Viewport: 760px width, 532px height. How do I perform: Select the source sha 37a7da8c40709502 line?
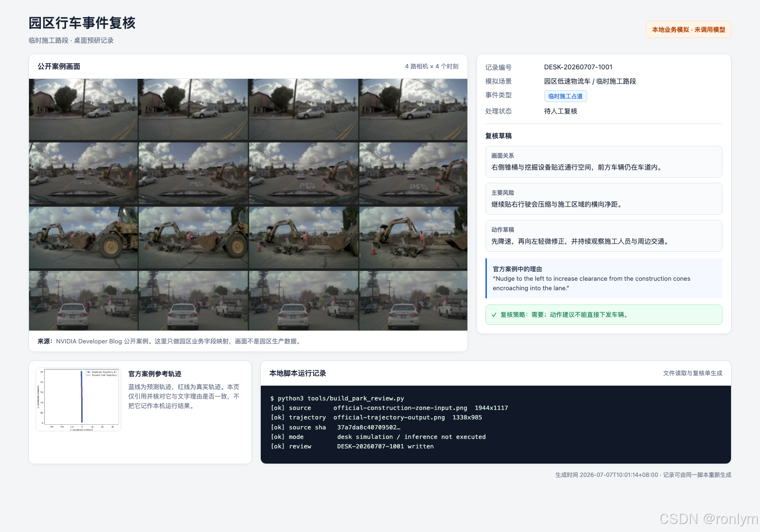[335, 427]
